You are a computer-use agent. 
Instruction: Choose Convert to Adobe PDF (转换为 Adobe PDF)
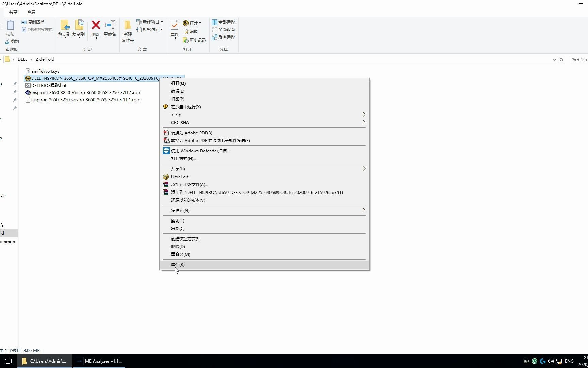[264, 133]
